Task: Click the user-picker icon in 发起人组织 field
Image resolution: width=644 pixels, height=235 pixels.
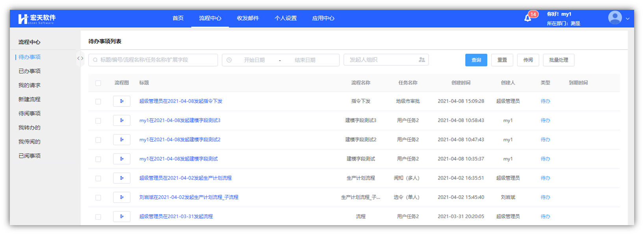Action: [422, 60]
